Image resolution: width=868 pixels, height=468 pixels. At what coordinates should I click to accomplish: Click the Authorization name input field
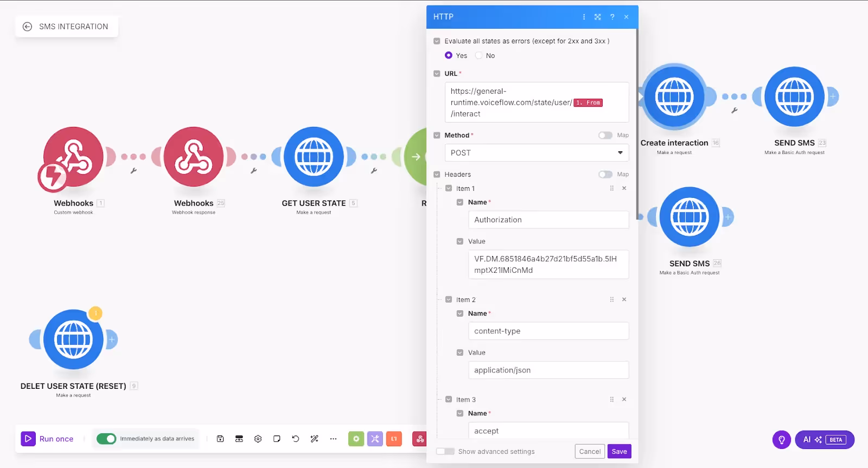pyautogui.click(x=548, y=220)
